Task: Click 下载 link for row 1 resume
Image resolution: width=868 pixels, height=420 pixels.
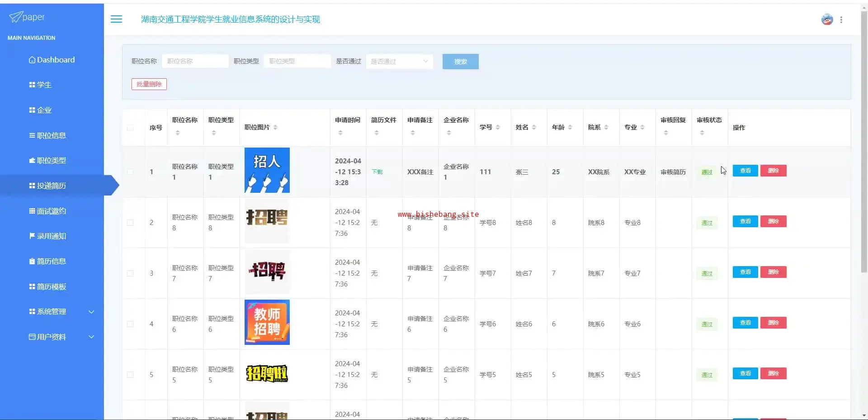Action: (x=377, y=172)
